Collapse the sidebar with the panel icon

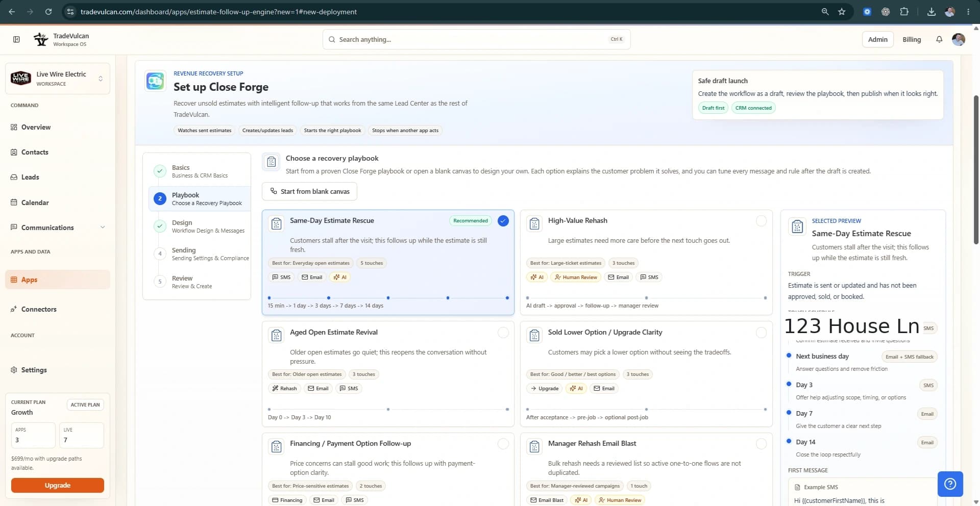click(x=16, y=39)
